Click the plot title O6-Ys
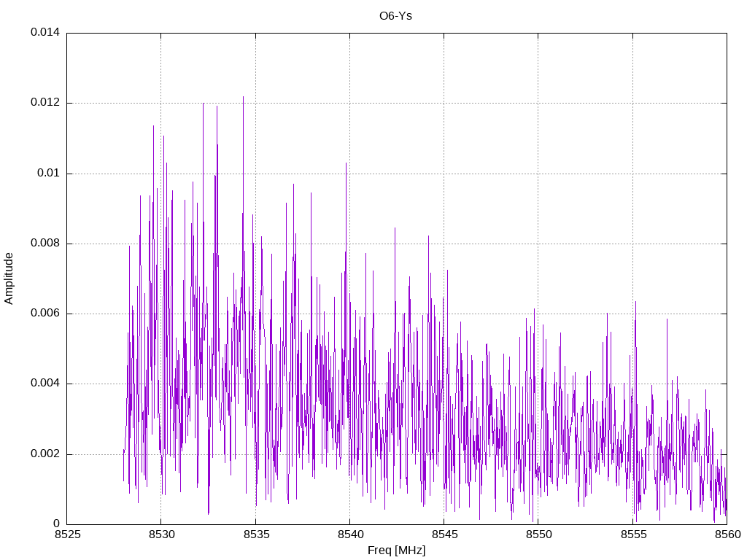 (x=395, y=16)
